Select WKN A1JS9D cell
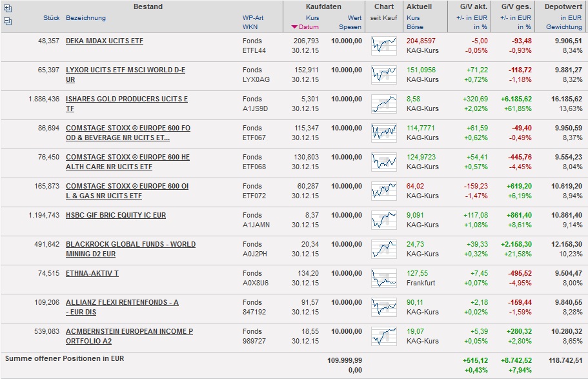588x379 pixels. (x=255, y=108)
